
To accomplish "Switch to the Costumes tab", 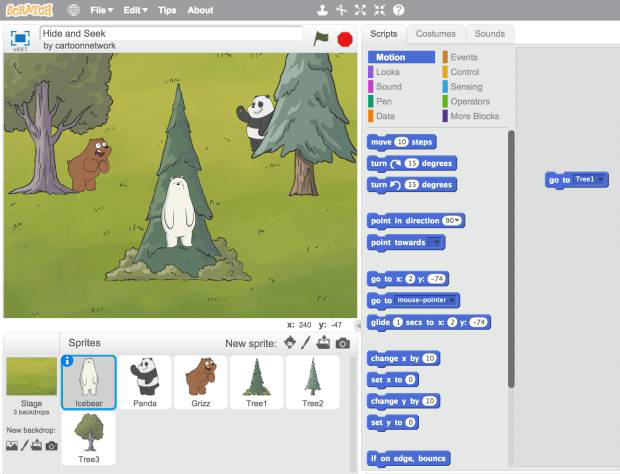I will [436, 34].
